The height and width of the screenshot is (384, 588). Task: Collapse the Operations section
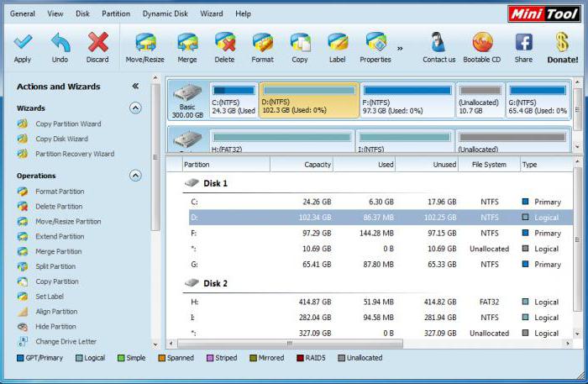(135, 176)
